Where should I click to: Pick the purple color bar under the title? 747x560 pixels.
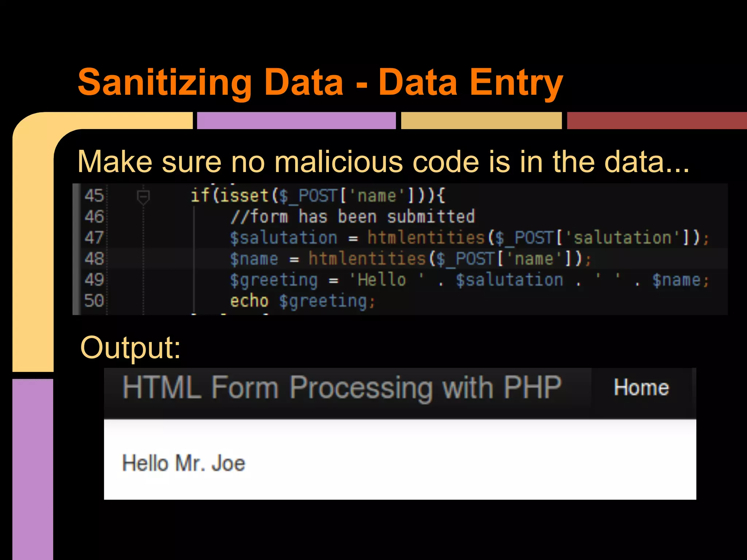tap(296, 120)
